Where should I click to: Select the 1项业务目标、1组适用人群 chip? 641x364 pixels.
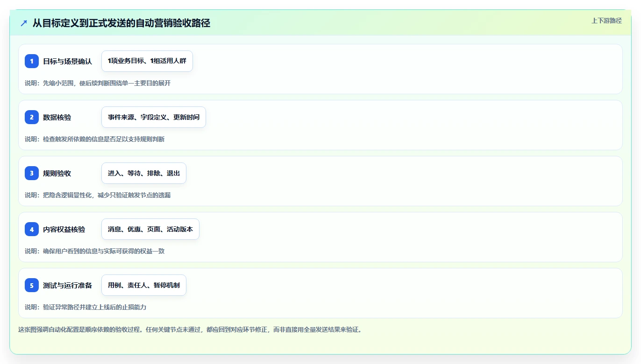(x=147, y=61)
